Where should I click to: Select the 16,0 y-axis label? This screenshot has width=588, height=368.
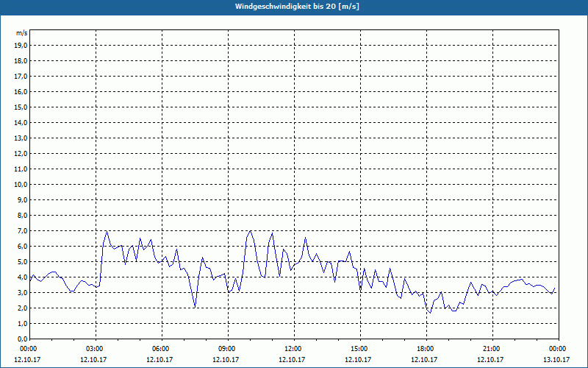(21, 91)
